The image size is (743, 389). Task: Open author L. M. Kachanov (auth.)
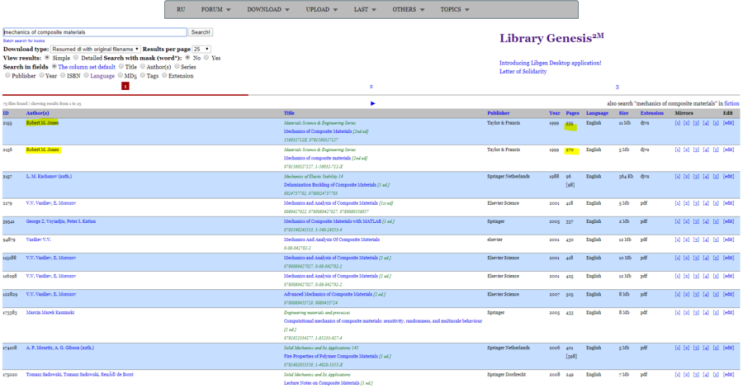(49, 176)
